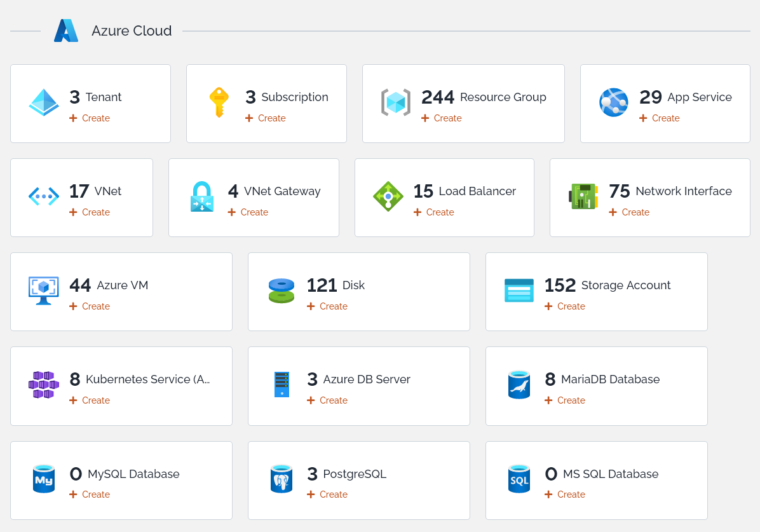Create a new Azure VM
760x532 pixels.
90,306
